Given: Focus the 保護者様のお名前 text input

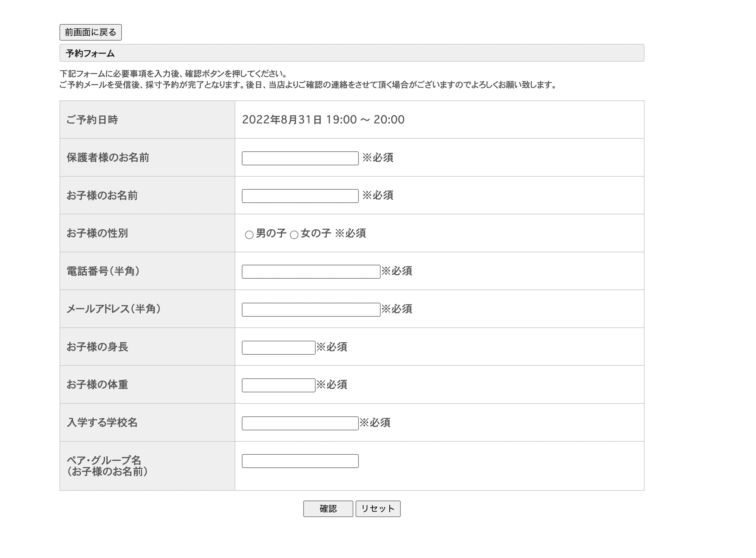Looking at the screenshot, I should pyautogui.click(x=300, y=159).
